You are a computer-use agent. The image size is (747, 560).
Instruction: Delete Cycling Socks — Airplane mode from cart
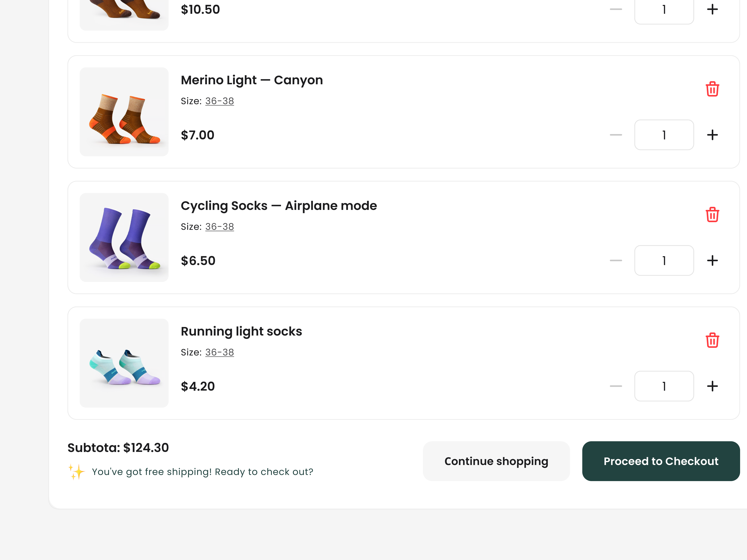(x=712, y=214)
